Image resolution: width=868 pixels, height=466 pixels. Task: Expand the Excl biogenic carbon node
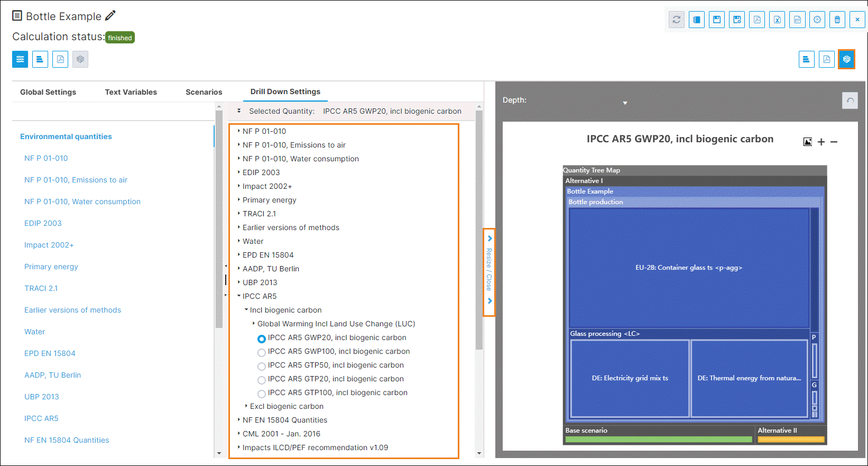(246, 406)
